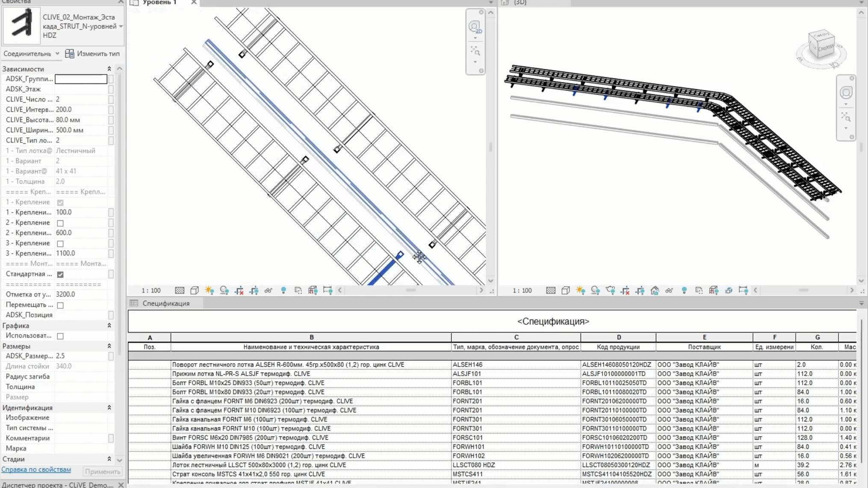Collapse the 'Зависимости' properties group
Screen dimensions: 868x488
point(109,69)
